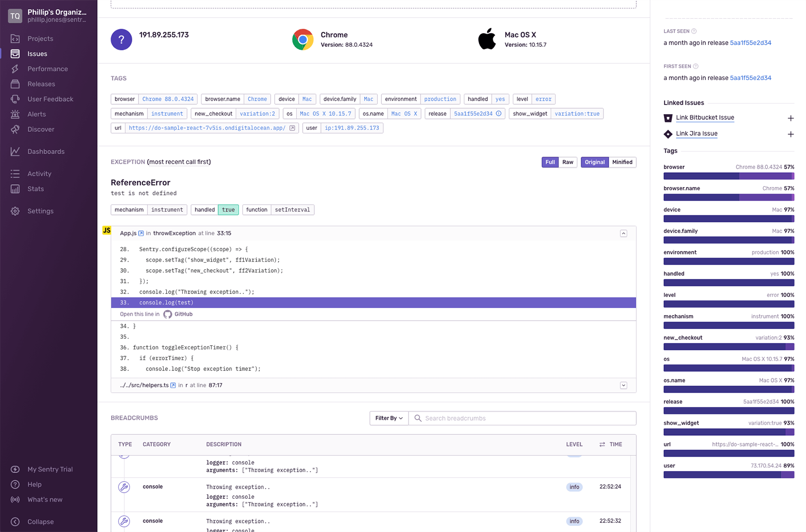Screen dimensions: 806x532
Task: Open release 5aa1f55e2d34 link
Action: [x=750, y=42]
